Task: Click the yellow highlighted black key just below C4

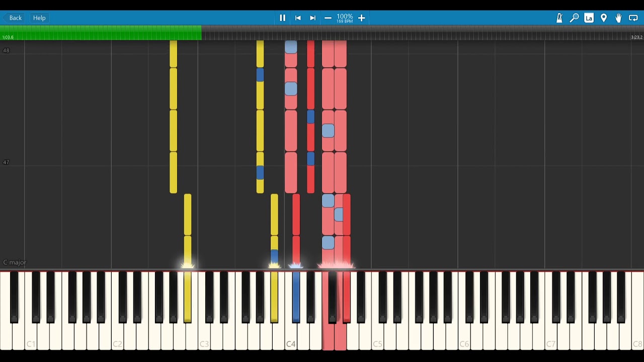Action: click(x=274, y=297)
